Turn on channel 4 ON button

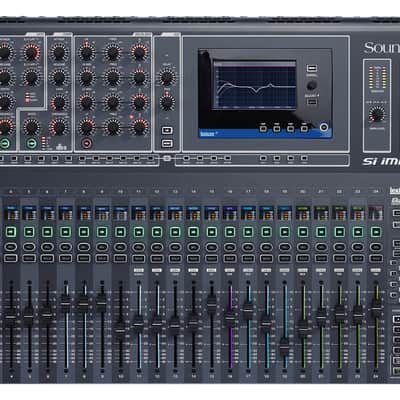[x=11, y=232]
